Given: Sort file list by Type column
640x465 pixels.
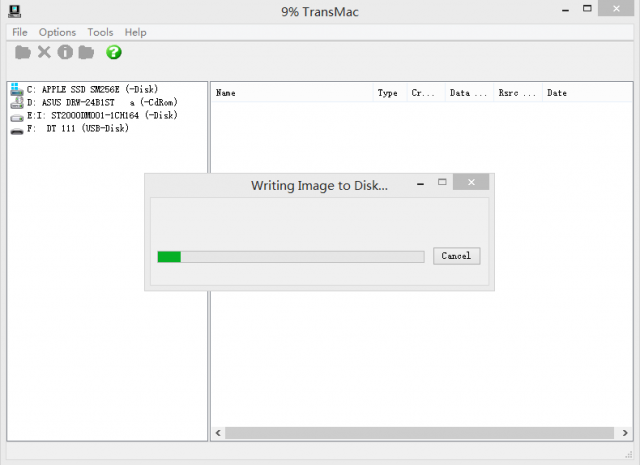Looking at the screenshot, I should [x=387, y=93].
